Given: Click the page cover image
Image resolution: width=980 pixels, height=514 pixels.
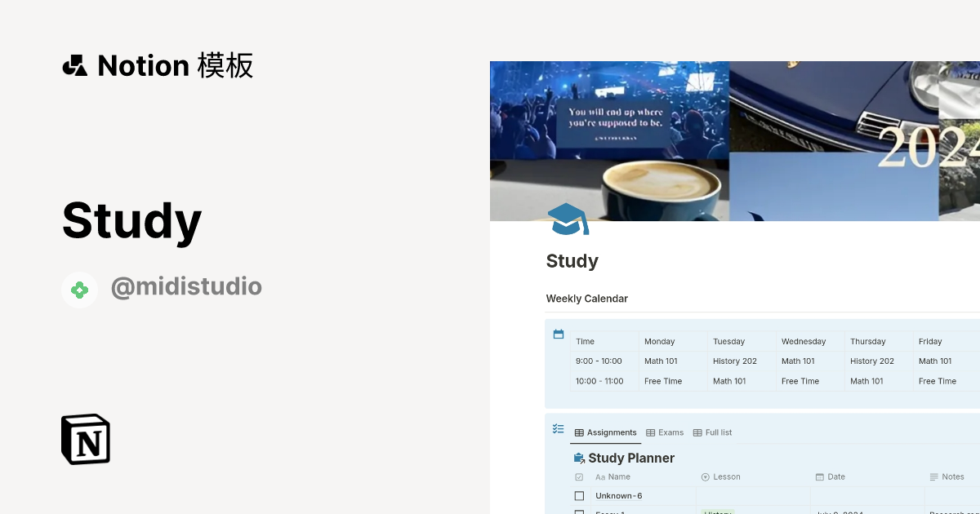Looking at the screenshot, I should tap(735, 139).
